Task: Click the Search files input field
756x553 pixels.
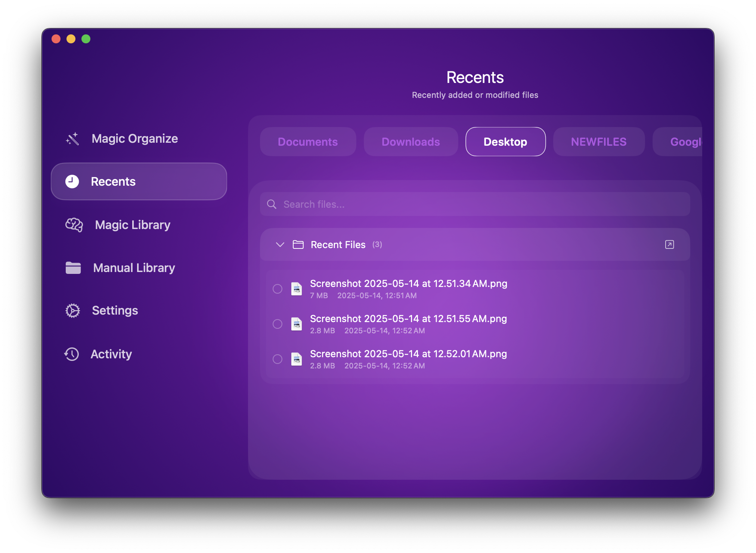Action: [474, 204]
